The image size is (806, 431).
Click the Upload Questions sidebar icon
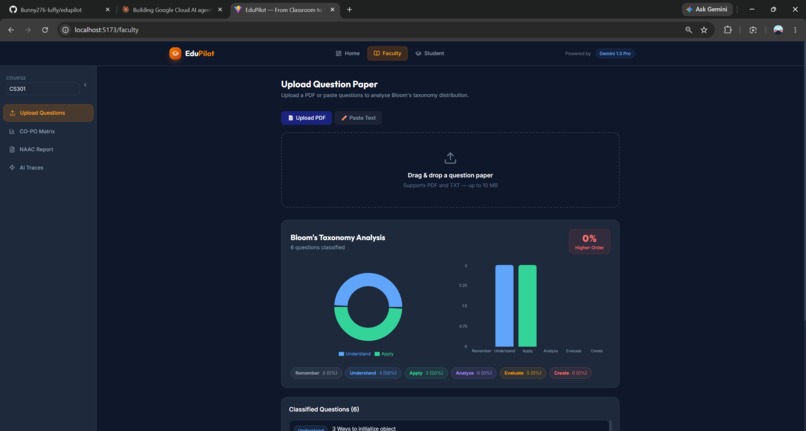[x=12, y=113]
